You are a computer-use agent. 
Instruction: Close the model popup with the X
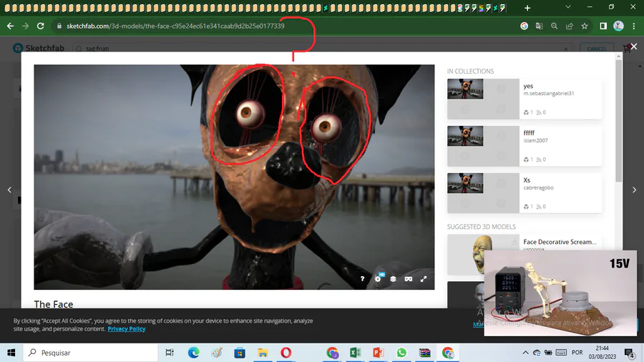tap(634, 47)
